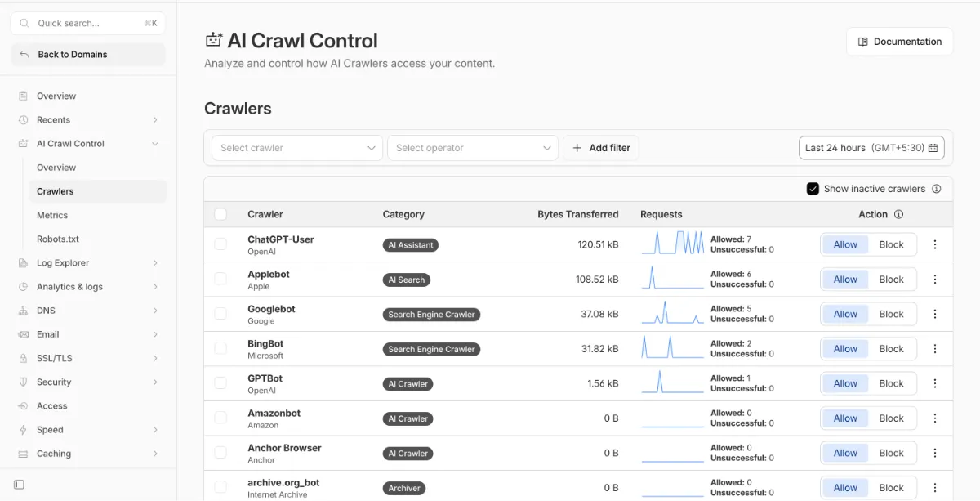
Task: Open the Select operator dropdown
Action: 472,148
